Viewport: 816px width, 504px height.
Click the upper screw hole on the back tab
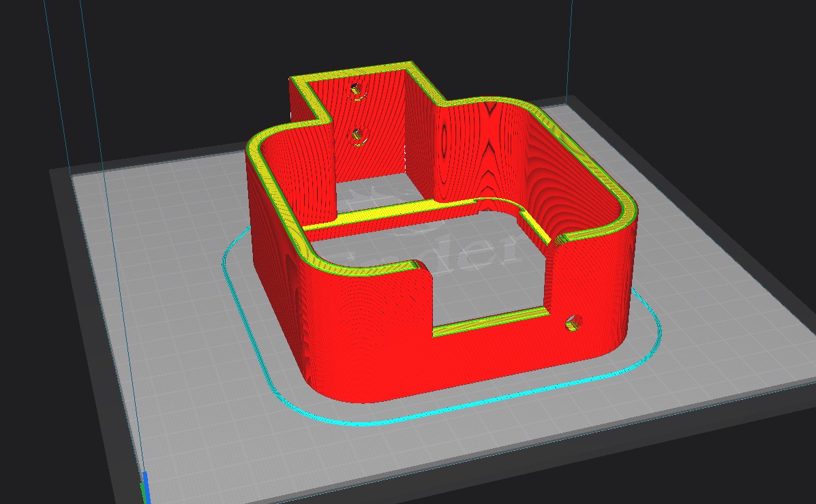pyautogui.click(x=354, y=89)
